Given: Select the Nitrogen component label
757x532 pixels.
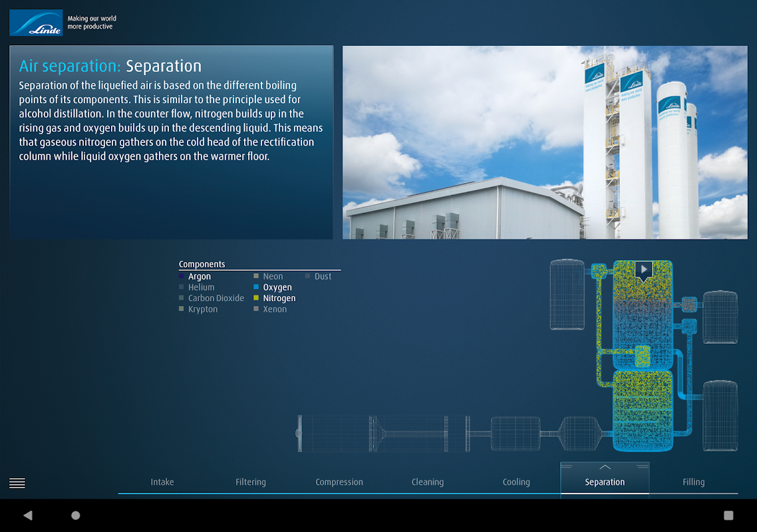Looking at the screenshot, I should pos(279,299).
